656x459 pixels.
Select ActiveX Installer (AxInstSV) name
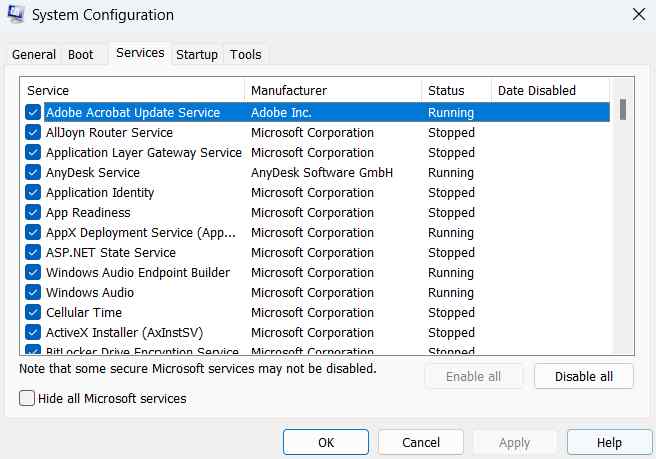125,333
